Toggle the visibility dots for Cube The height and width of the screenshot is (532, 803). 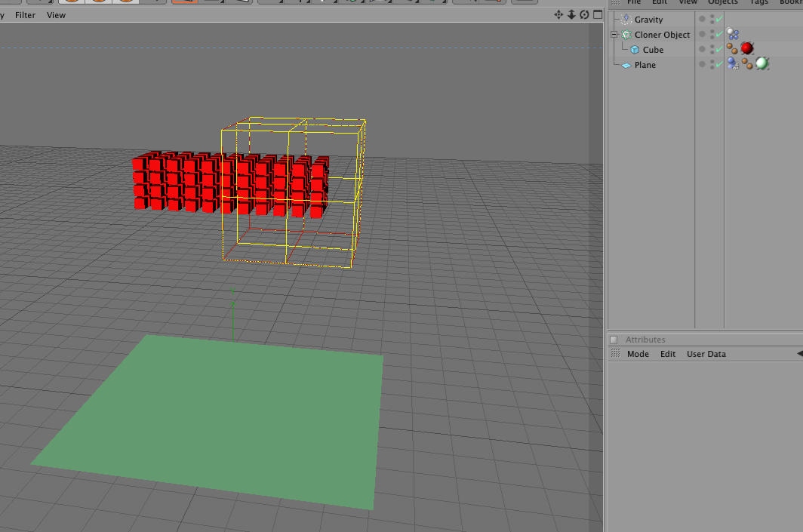point(712,50)
